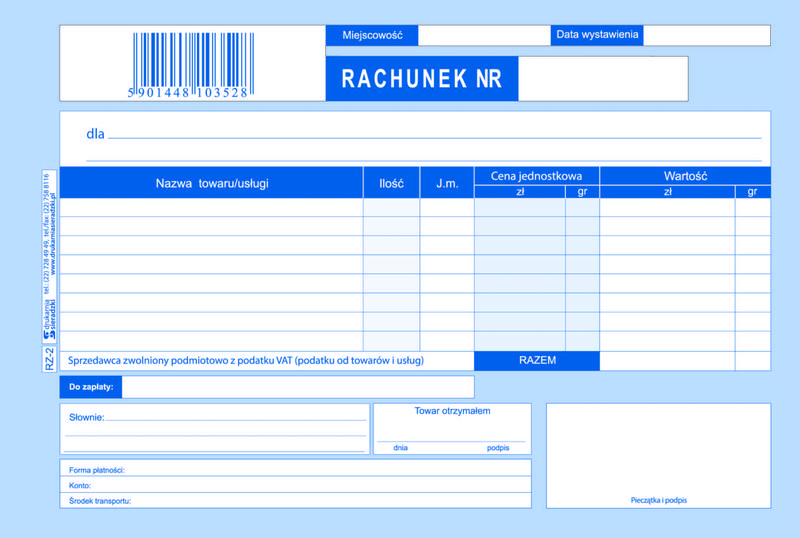The image size is (800, 538).
Task: Click the barcode image at top left
Action: point(189,64)
